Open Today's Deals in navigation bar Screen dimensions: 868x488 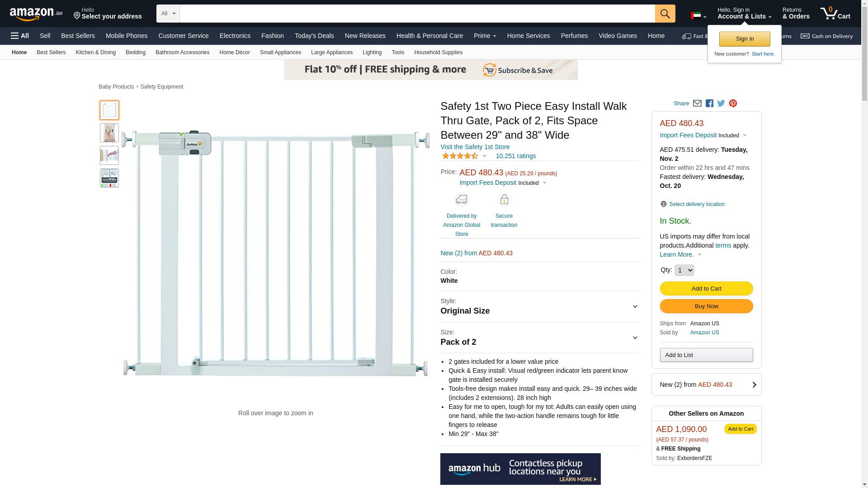(x=314, y=36)
